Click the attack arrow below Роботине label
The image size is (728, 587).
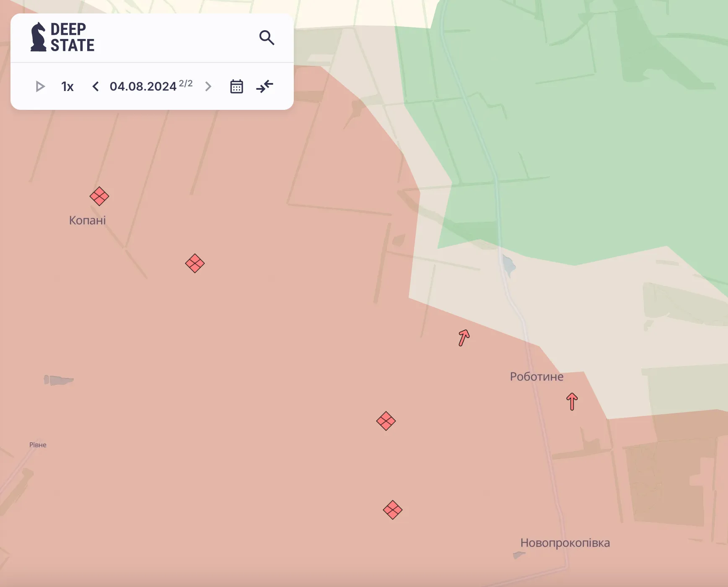[572, 401]
